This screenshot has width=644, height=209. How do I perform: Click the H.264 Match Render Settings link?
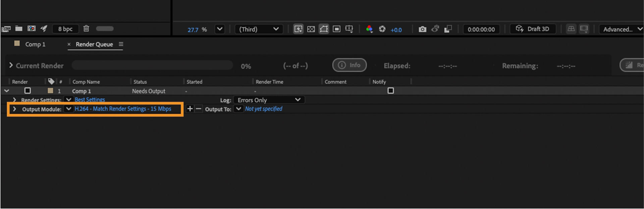pyautogui.click(x=123, y=109)
